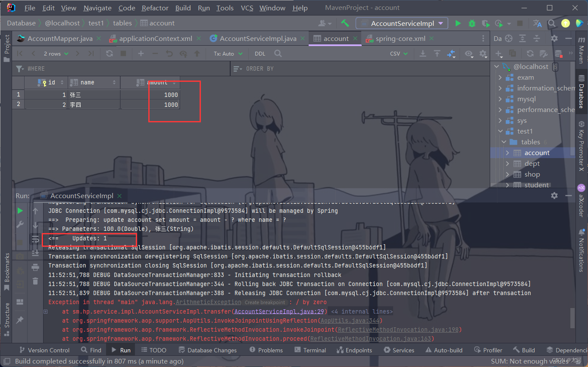Viewport: 588px width, 367px height.
Task: Start debugging with the green bug icon
Action: (472, 23)
